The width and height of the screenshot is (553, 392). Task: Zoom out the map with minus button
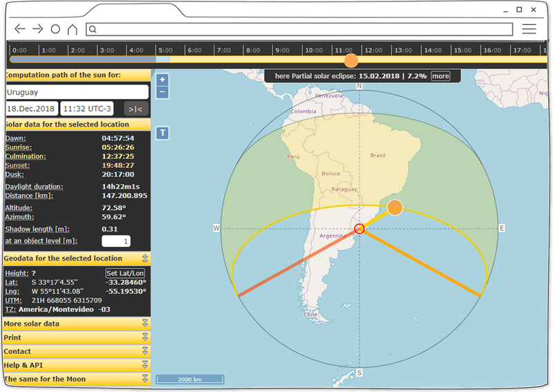point(162,92)
